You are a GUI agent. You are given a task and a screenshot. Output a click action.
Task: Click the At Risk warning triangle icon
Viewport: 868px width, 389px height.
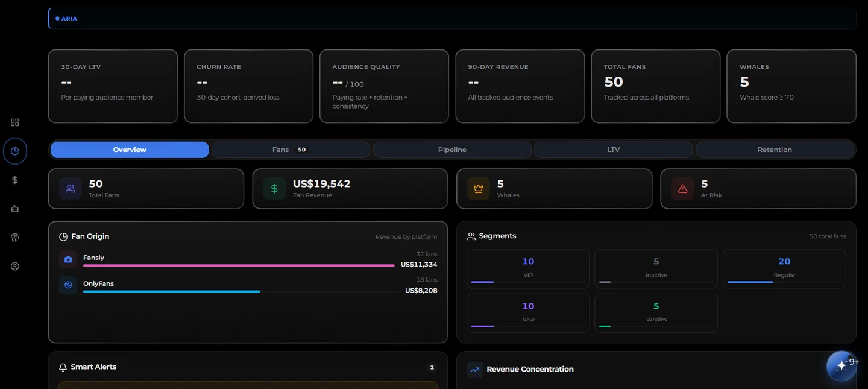(x=683, y=189)
